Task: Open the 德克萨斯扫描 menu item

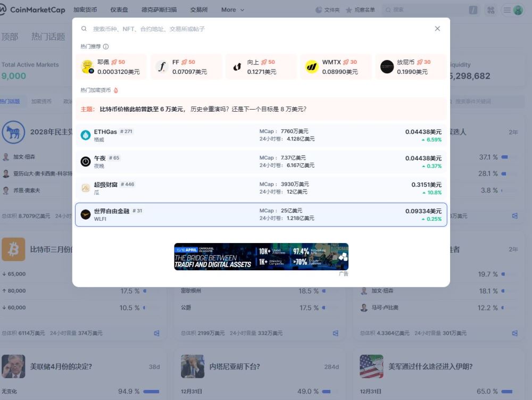Action: point(159,10)
